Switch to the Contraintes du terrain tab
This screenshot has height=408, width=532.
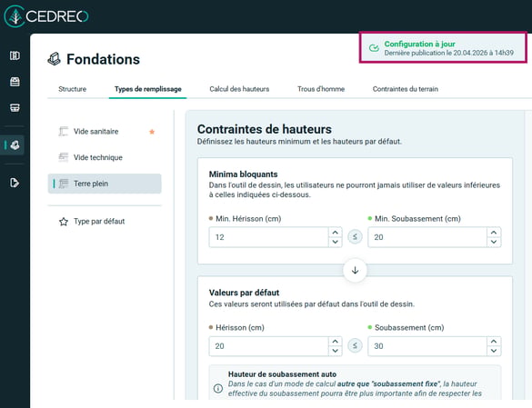(405, 89)
